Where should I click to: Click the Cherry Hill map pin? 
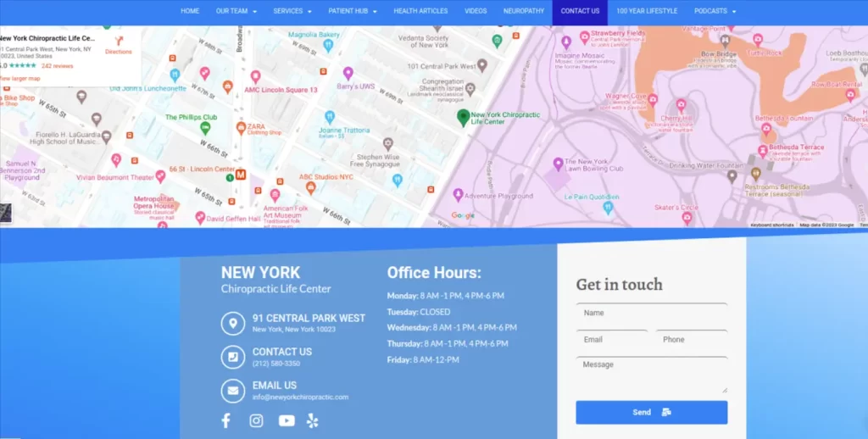coord(681,104)
